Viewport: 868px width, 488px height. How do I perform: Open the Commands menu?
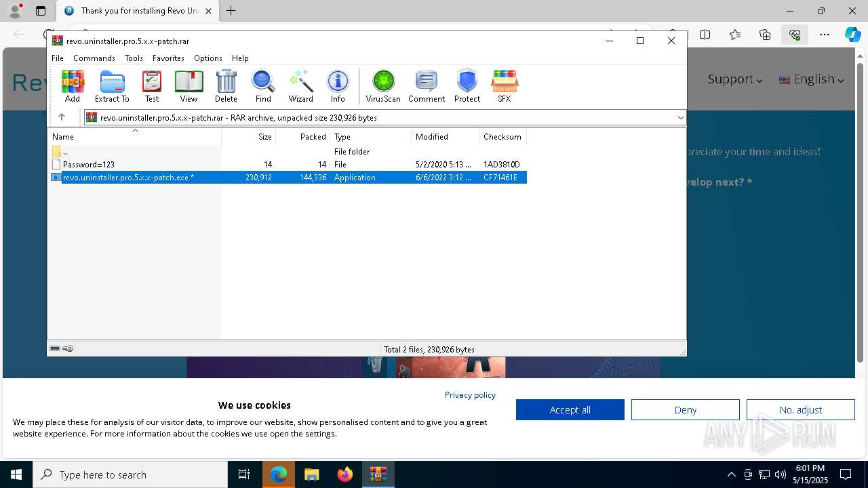click(94, 58)
